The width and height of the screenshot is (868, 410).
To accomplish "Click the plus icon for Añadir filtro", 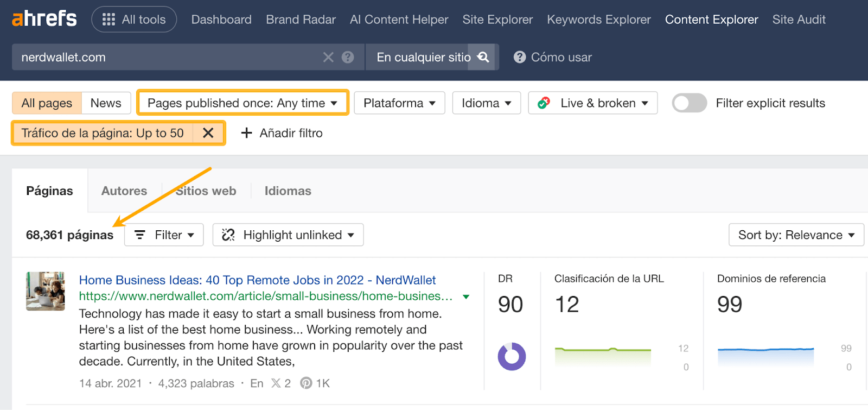I will 246,133.
